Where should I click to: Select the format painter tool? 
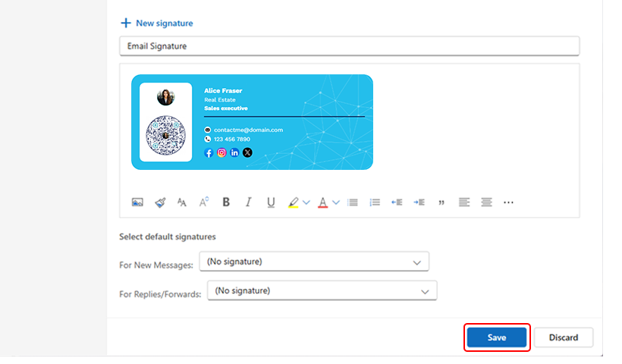[x=160, y=202]
